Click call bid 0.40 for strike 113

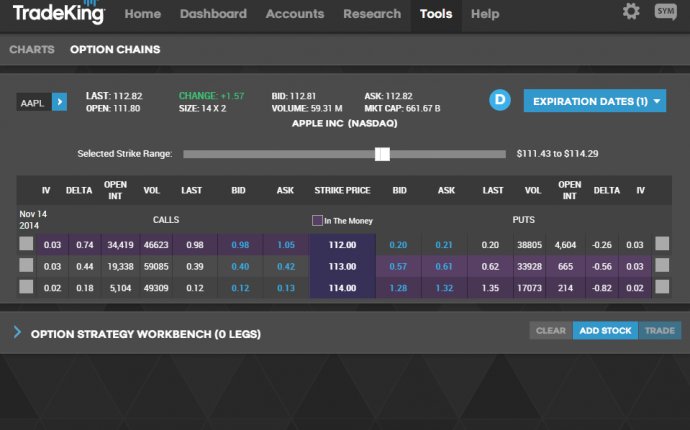coord(240,266)
